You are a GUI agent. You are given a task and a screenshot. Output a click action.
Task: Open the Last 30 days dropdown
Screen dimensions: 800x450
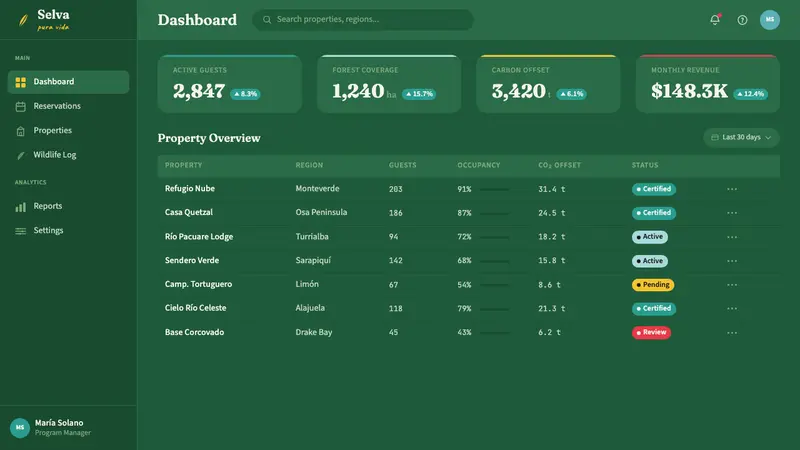click(741, 137)
